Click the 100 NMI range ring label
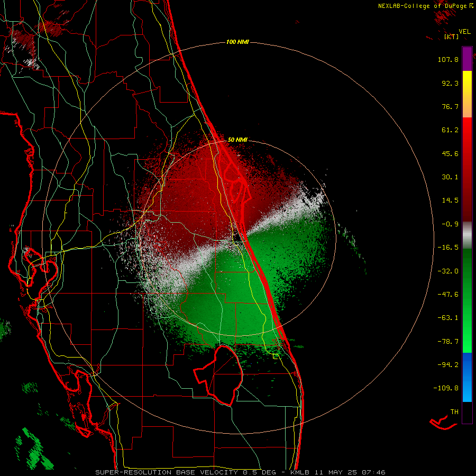This screenshot has height=476, width=476. click(x=237, y=42)
